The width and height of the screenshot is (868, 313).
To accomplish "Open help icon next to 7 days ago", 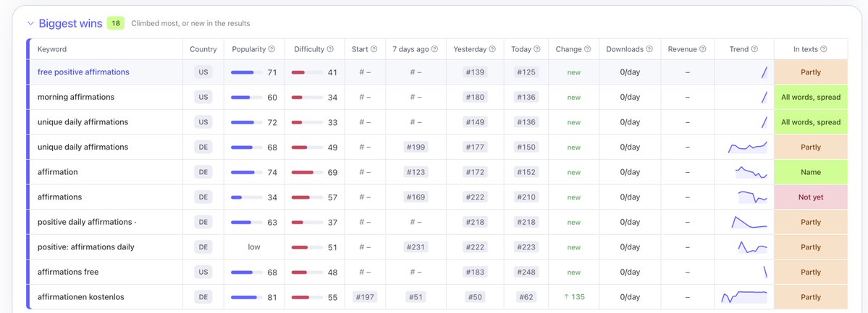I will pos(434,49).
